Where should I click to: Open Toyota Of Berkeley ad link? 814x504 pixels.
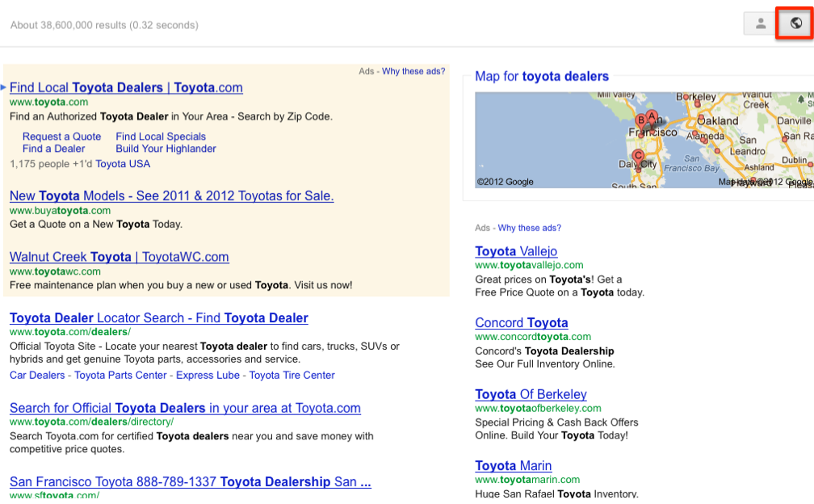click(531, 394)
